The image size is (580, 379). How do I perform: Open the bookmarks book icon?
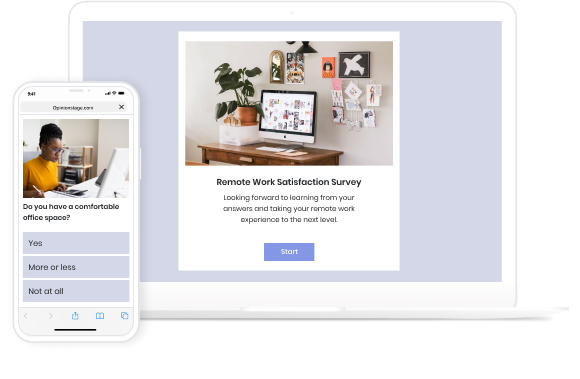coord(100,316)
